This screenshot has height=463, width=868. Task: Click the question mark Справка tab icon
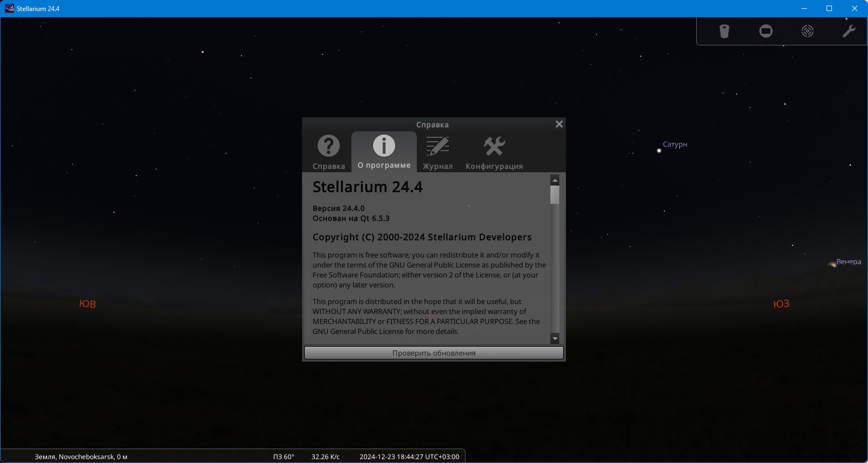click(x=329, y=147)
